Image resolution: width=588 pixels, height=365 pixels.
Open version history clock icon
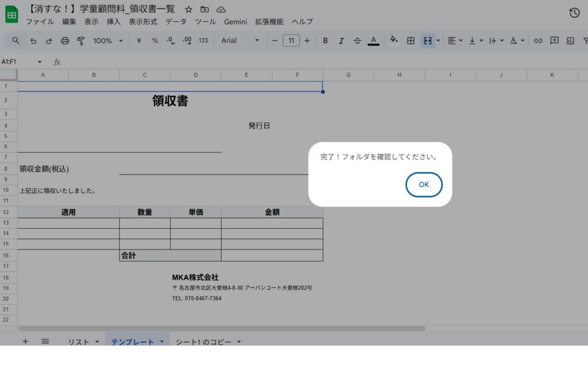[x=574, y=13]
